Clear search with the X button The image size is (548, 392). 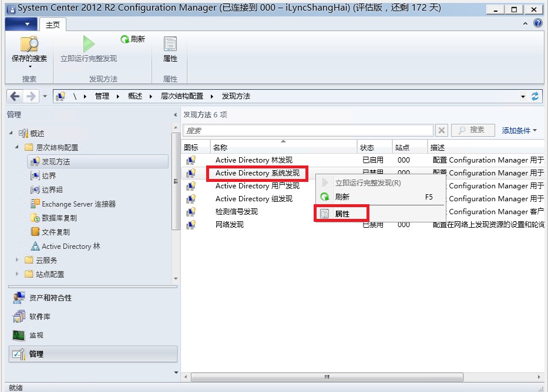(x=442, y=130)
